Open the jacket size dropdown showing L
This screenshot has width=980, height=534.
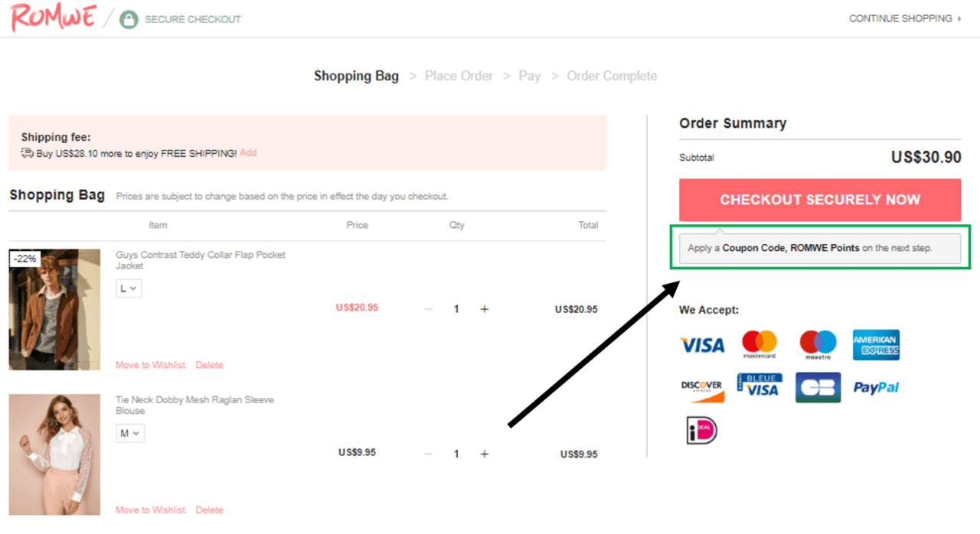129,288
